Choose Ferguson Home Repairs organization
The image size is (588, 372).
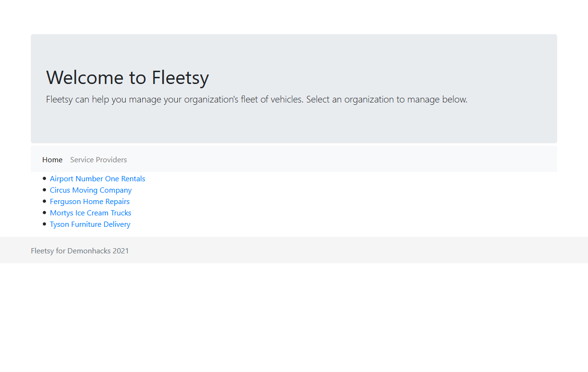(90, 202)
